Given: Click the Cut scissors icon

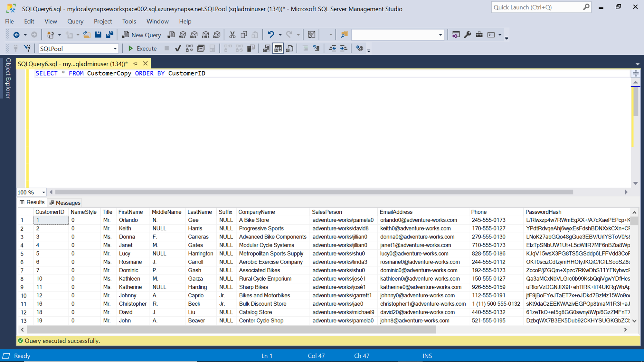Looking at the screenshot, I should pyautogui.click(x=232, y=35).
